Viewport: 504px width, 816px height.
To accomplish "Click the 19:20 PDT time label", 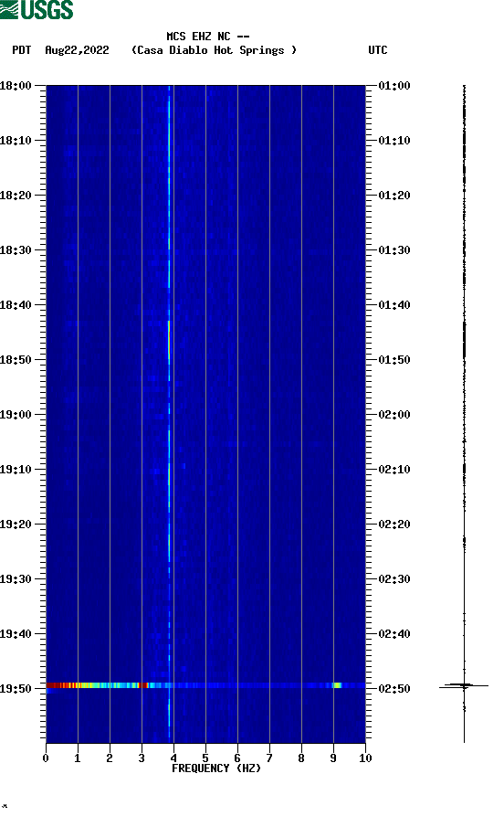I will tap(16, 525).
